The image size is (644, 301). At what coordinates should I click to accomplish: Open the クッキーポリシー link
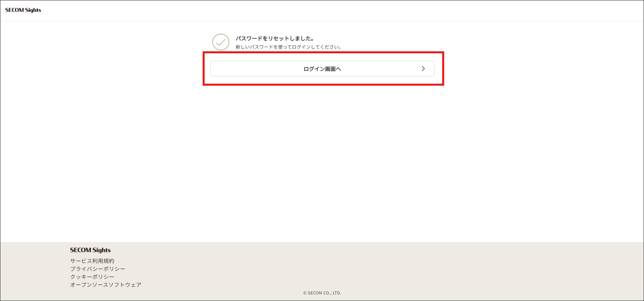click(92, 277)
